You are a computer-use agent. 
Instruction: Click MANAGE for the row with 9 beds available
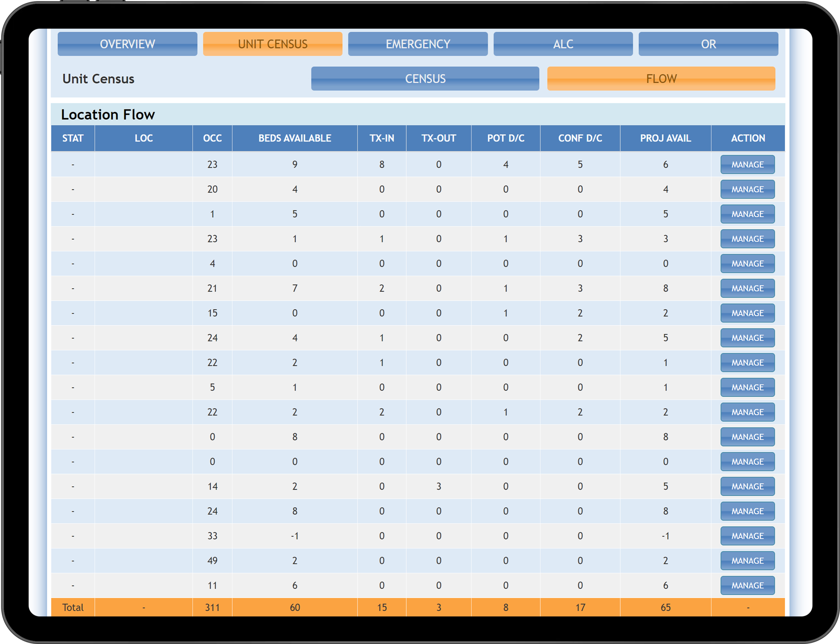pos(747,164)
